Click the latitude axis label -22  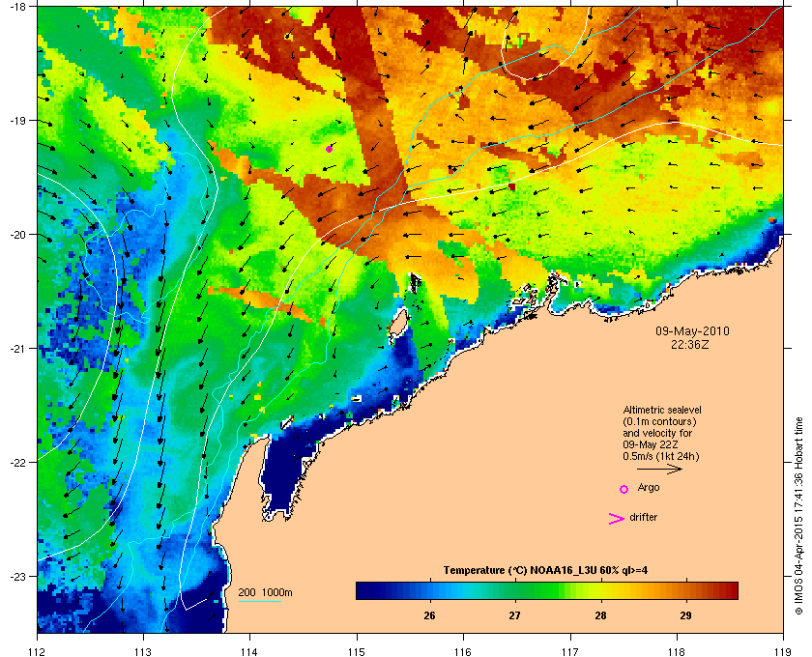pos(17,463)
